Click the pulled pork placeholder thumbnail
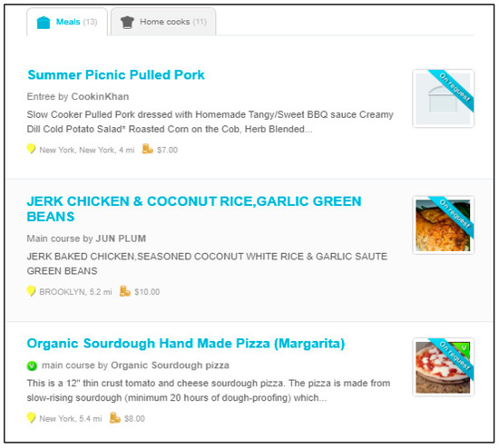 point(443,99)
